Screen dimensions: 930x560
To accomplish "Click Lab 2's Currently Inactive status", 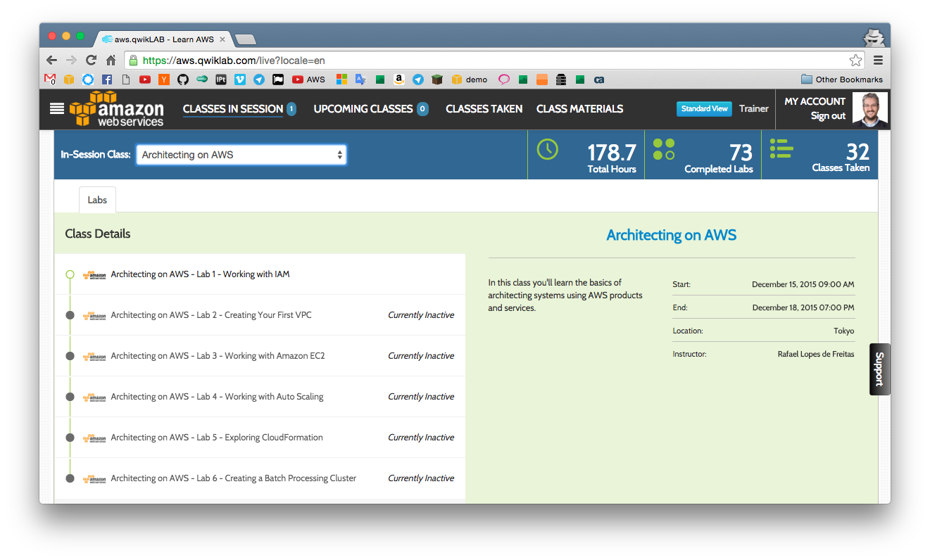I will tap(421, 315).
